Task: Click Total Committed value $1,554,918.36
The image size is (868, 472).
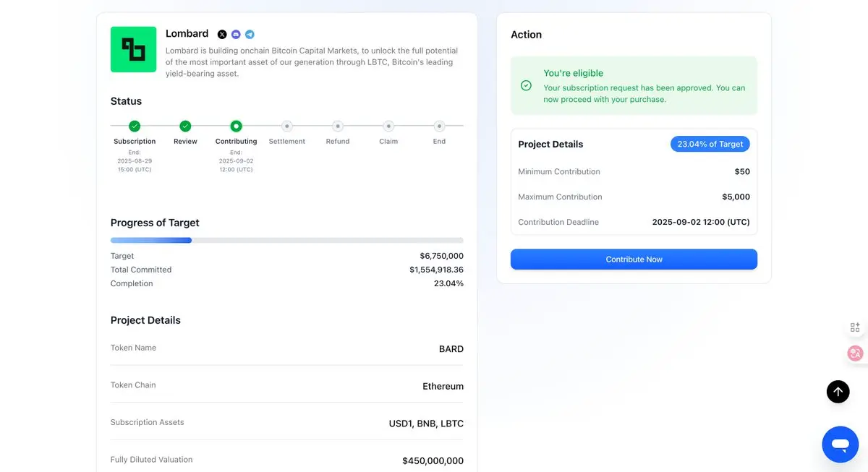Action: click(x=436, y=270)
